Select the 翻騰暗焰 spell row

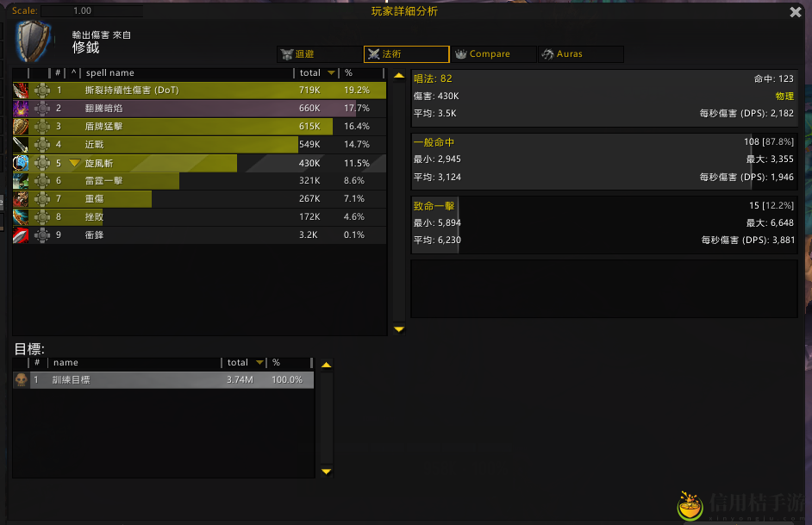coord(199,109)
